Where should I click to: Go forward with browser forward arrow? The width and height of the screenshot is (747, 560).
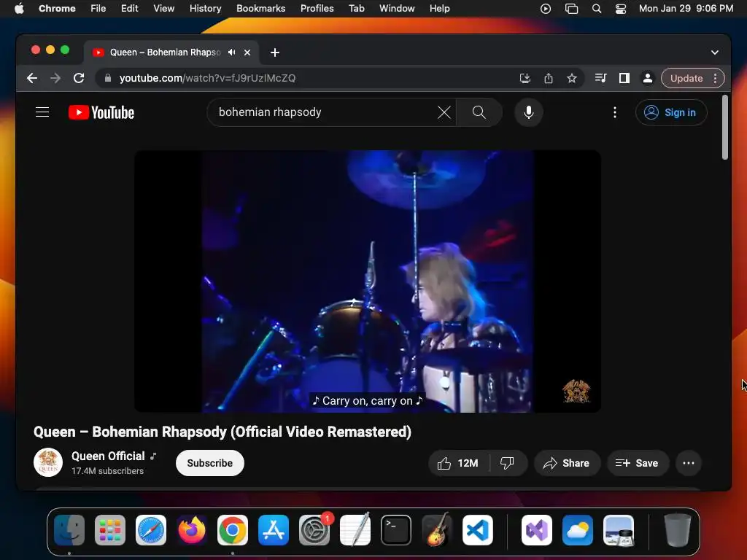click(55, 78)
